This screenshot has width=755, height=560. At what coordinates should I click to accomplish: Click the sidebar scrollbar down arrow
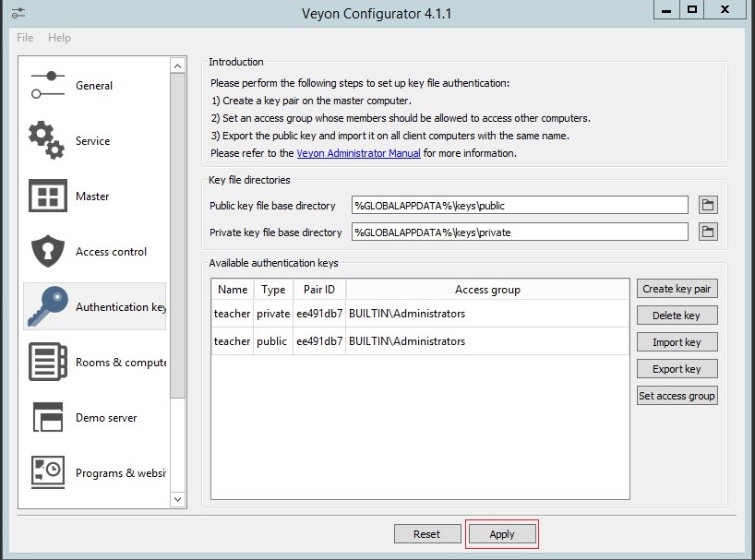(x=177, y=499)
